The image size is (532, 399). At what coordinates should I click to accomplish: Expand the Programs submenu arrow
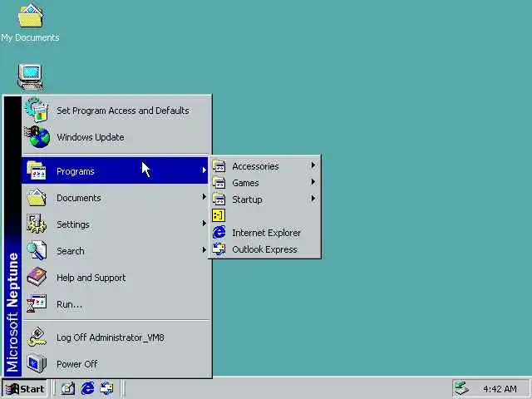(204, 170)
